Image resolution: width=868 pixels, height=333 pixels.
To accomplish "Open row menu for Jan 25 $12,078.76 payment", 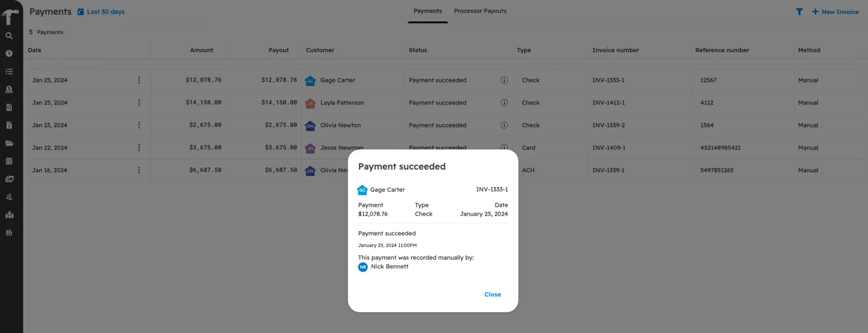I will pos(139,80).
